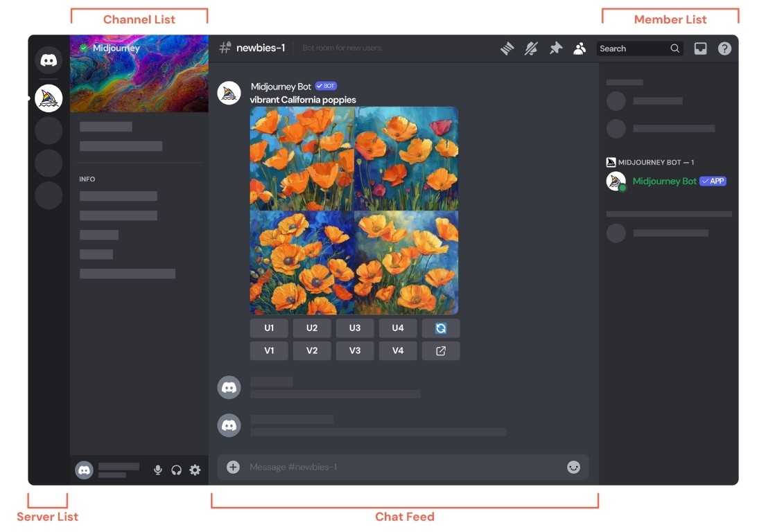766x532 pixels.
Task: Click the plus attachment icon in message box
Action: point(233,467)
